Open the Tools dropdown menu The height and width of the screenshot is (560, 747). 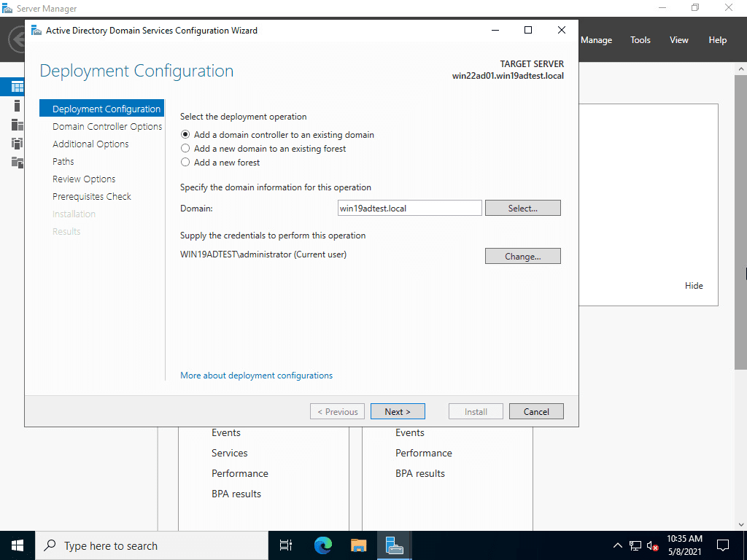pyautogui.click(x=640, y=40)
